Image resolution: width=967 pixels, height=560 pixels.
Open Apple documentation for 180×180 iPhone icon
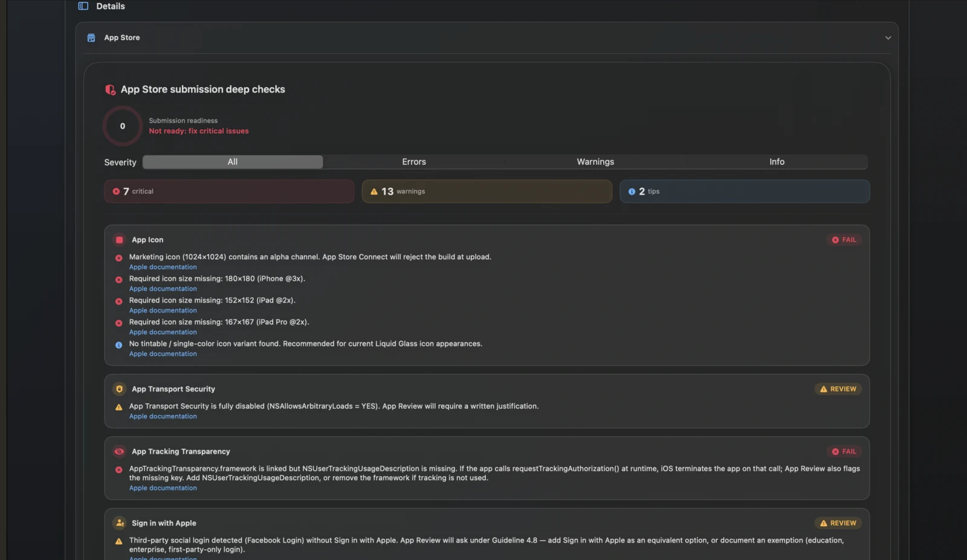click(x=163, y=289)
